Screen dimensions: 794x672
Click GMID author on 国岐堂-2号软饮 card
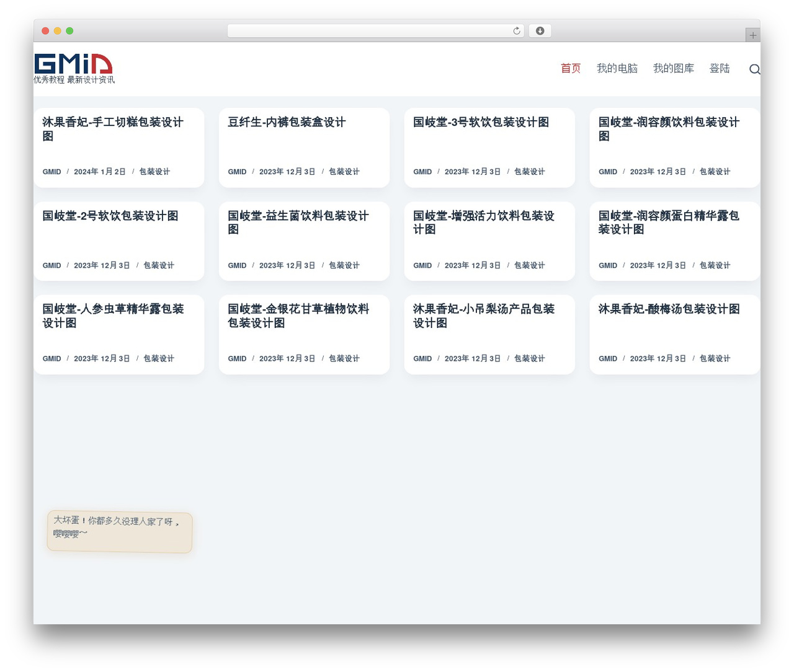pyautogui.click(x=51, y=265)
